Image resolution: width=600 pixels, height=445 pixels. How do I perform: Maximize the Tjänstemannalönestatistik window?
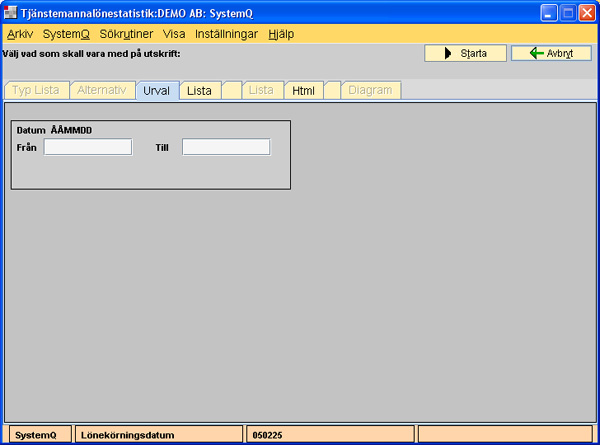(567, 12)
